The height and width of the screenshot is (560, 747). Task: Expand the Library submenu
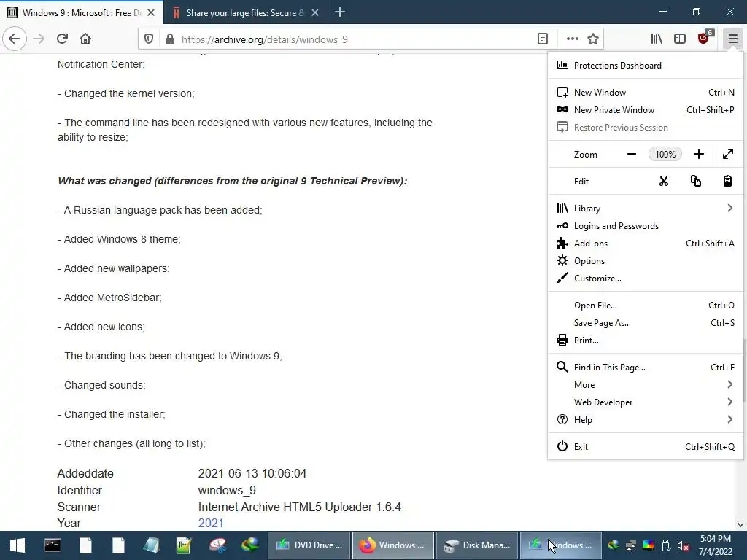point(646,208)
